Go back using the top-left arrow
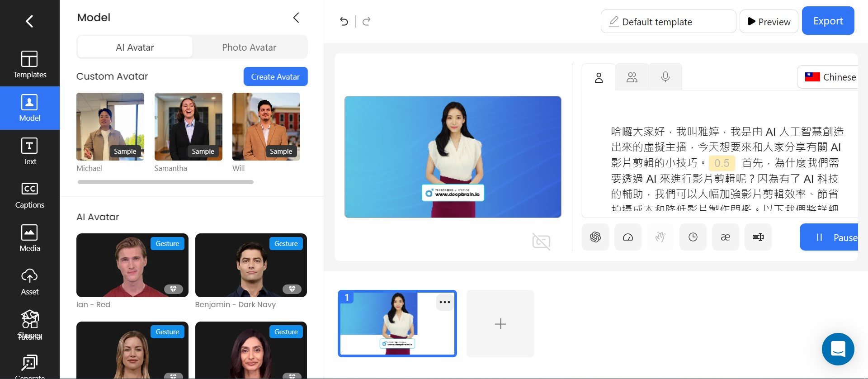Viewport: 868px width, 379px height. pyautogui.click(x=29, y=21)
